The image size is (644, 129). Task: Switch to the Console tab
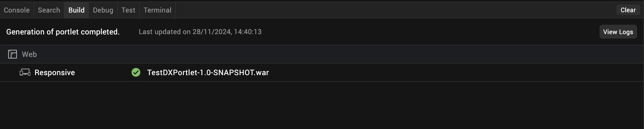click(x=17, y=10)
